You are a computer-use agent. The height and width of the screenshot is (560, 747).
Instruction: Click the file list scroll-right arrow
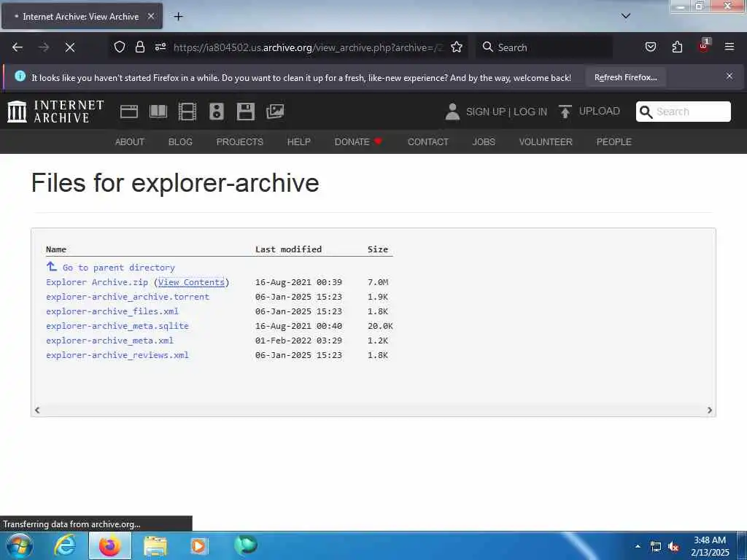[710, 410]
